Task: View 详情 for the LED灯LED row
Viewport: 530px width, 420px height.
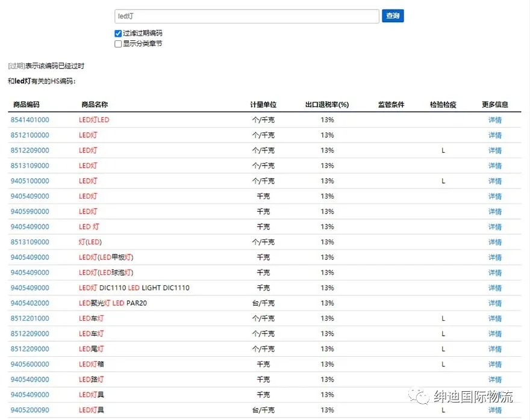Action: coord(494,120)
